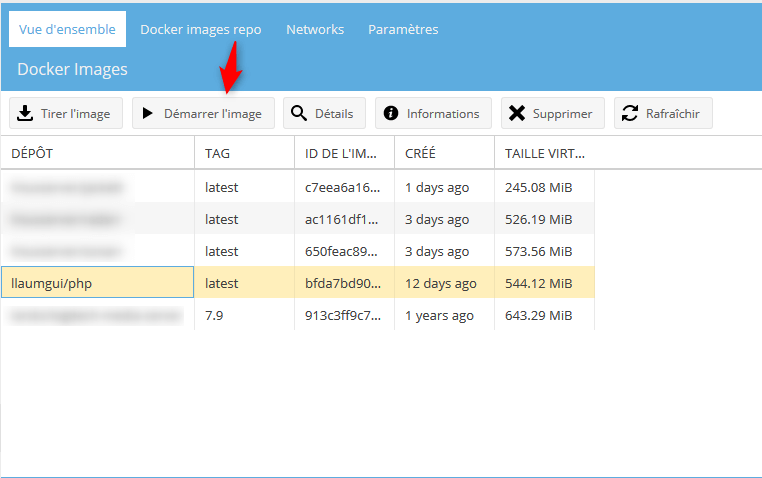Click the X icon for Supprimer
Screen dimensions: 762x478
tap(517, 113)
